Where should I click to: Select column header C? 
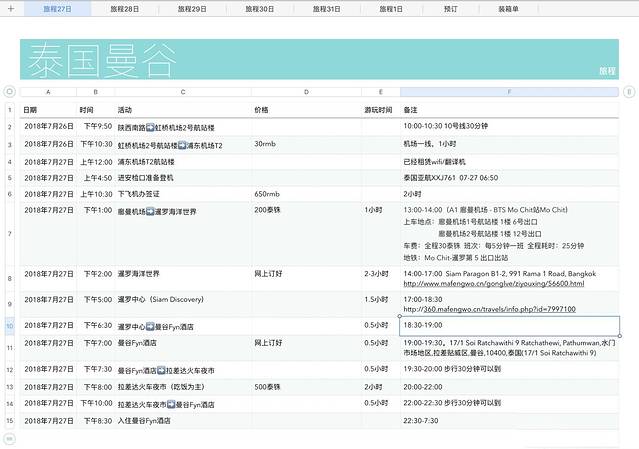pos(183,91)
